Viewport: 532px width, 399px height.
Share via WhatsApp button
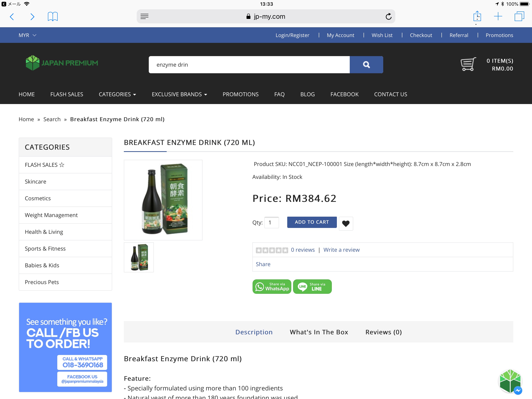(272, 286)
